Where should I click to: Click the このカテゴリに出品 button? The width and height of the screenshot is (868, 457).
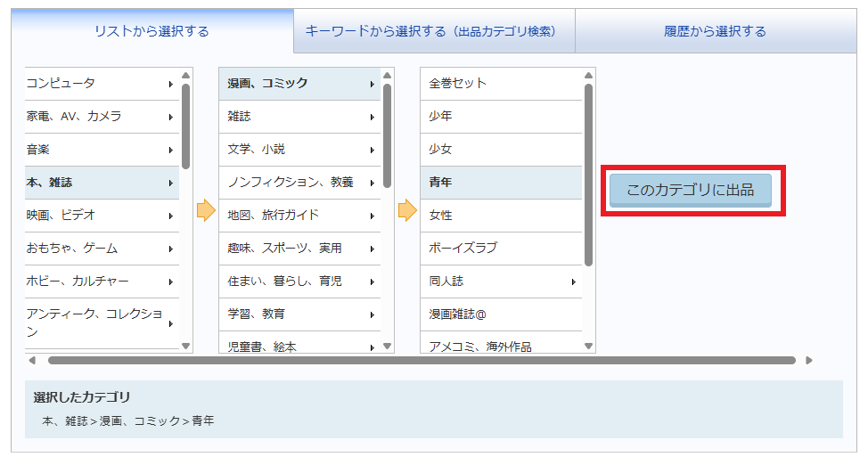[x=690, y=190]
